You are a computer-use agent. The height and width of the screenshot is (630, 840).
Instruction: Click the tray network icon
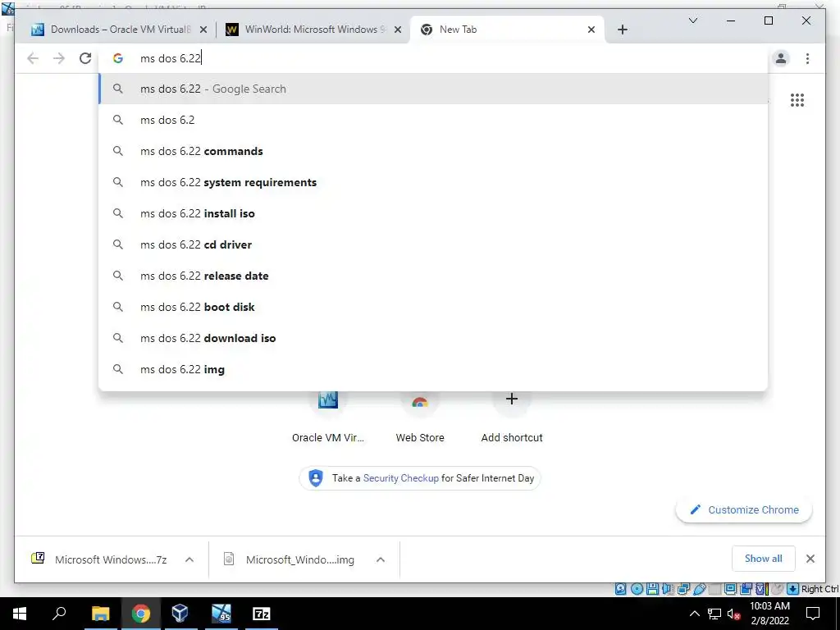coord(714,614)
